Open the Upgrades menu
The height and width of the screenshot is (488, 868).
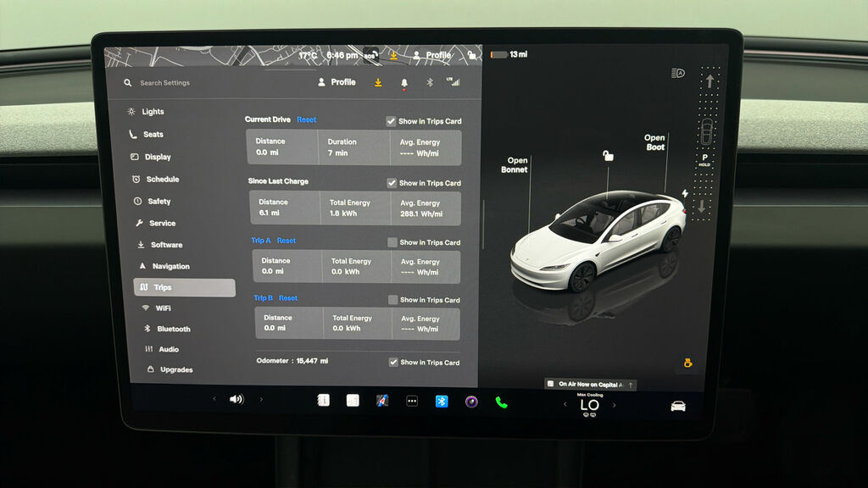coord(170,369)
